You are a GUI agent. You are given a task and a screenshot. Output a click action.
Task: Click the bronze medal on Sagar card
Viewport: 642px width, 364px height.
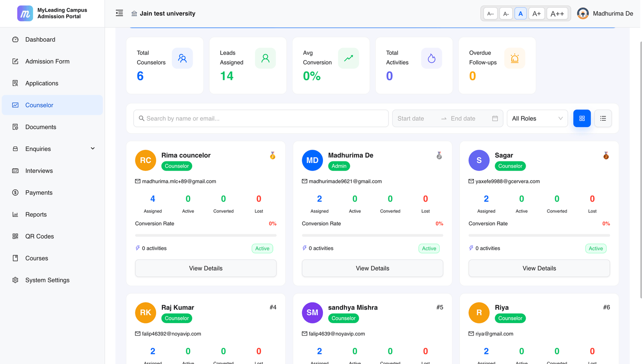[x=606, y=156]
